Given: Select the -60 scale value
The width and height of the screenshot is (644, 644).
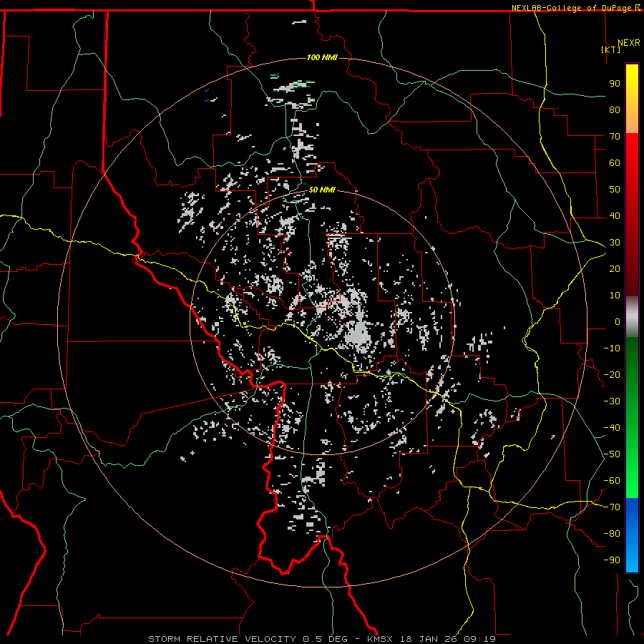Looking at the screenshot, I should coord(612,481).
